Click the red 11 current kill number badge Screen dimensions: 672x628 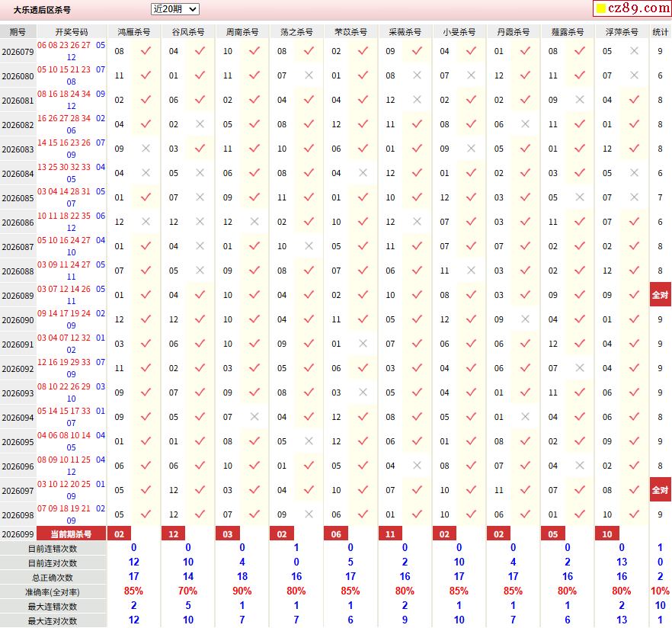[390, 534]
